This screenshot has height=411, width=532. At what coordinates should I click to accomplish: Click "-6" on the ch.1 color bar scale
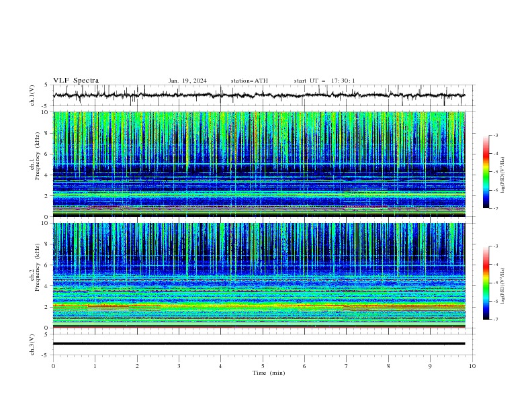click(x=496, y=190)
